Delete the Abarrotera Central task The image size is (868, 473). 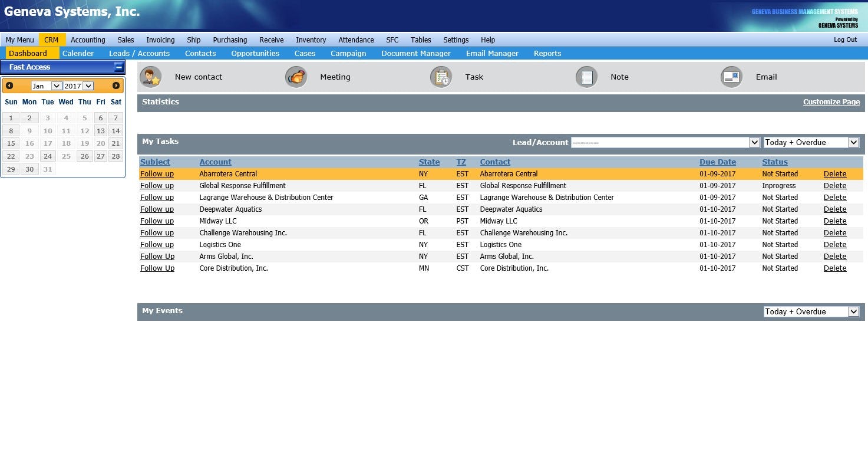pyautogui.click(x=834, y=173)
